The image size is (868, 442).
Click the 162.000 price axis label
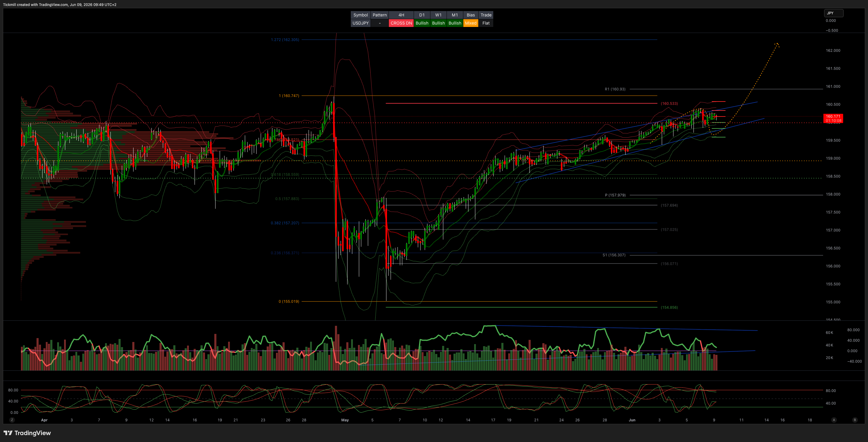[833, 51]
